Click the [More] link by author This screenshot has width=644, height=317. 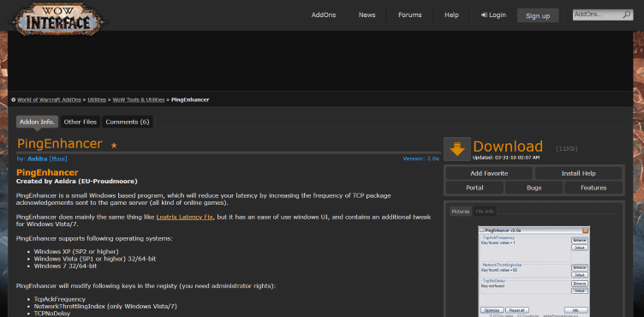[x=58, y=158]
